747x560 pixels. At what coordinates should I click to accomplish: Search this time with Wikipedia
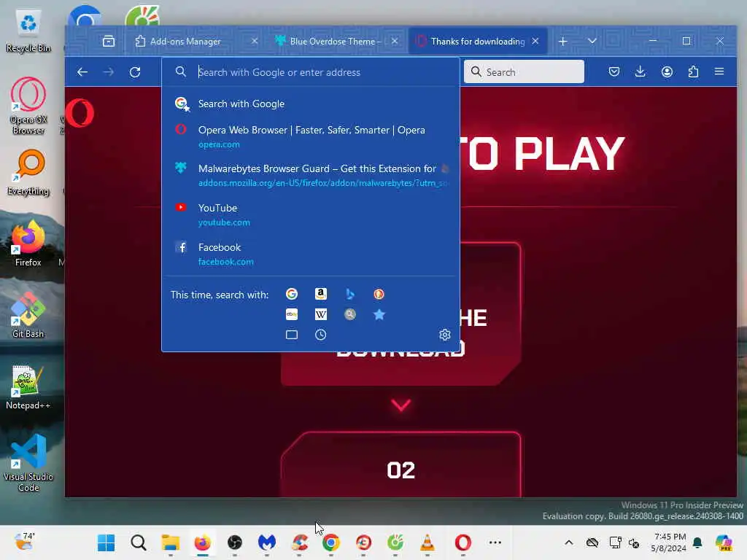[x=321, y=314]
